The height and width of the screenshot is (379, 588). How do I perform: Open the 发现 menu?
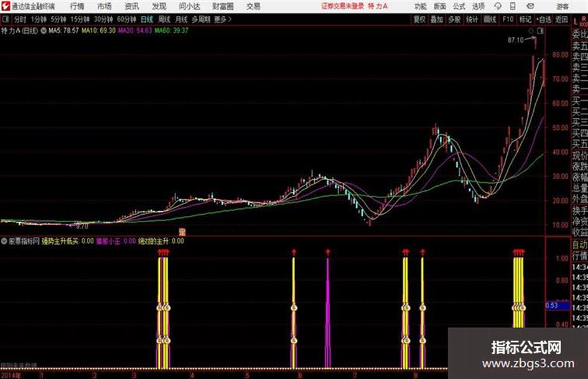click(x=159, y=6)
